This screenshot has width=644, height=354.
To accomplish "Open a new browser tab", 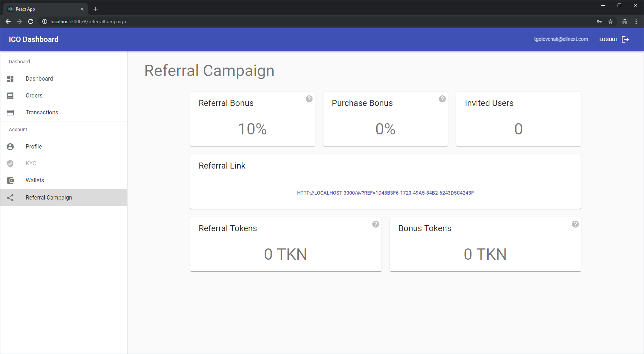I will [x=95, y=9].
